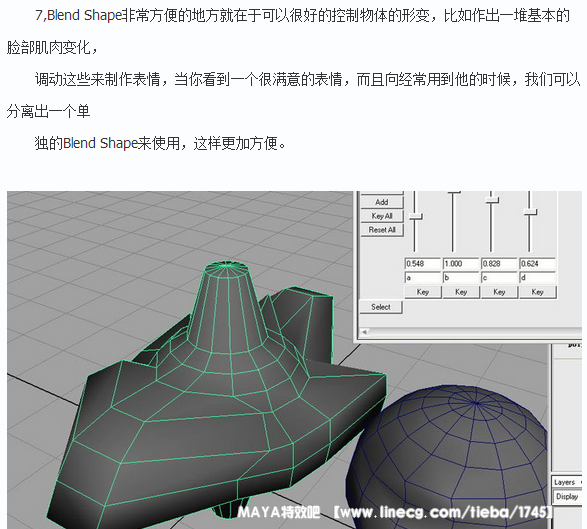Click the slider handle for target b
Image resolution: width=587 pixels, height=529 pixels.
[454, 193]
